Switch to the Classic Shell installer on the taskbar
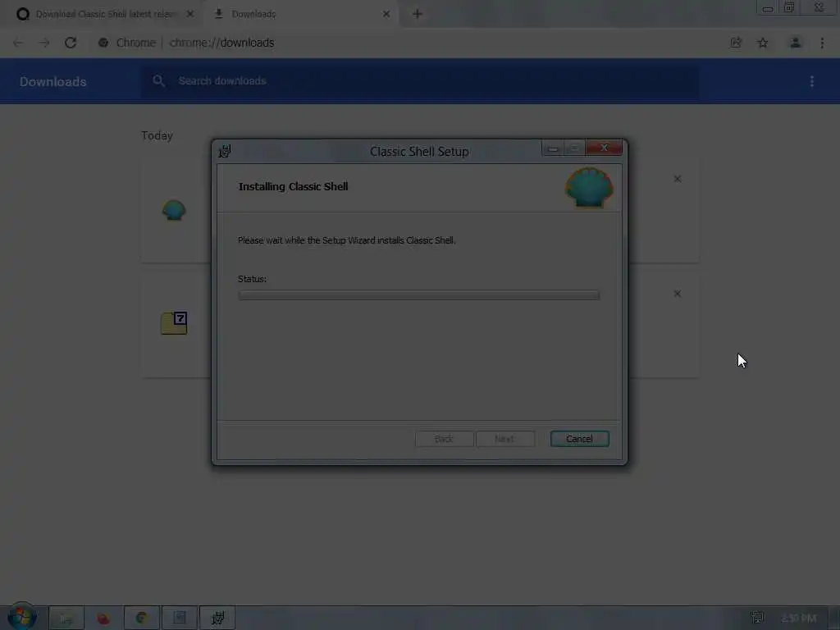The width and height of the screenshot is (840, 630). 217,619
